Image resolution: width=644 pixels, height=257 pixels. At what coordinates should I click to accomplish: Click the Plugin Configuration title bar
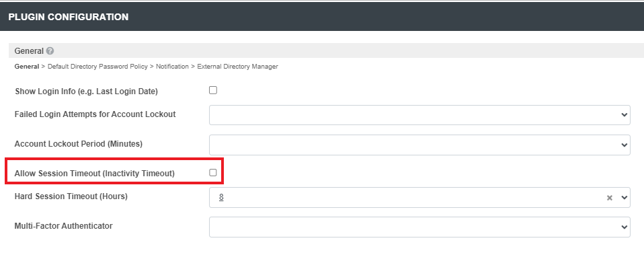pyautogui.click(x=322, y=17)
